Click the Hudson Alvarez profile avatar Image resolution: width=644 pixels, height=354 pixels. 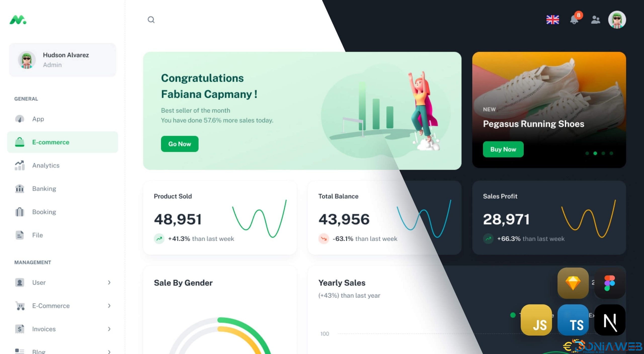pos(27,60)
